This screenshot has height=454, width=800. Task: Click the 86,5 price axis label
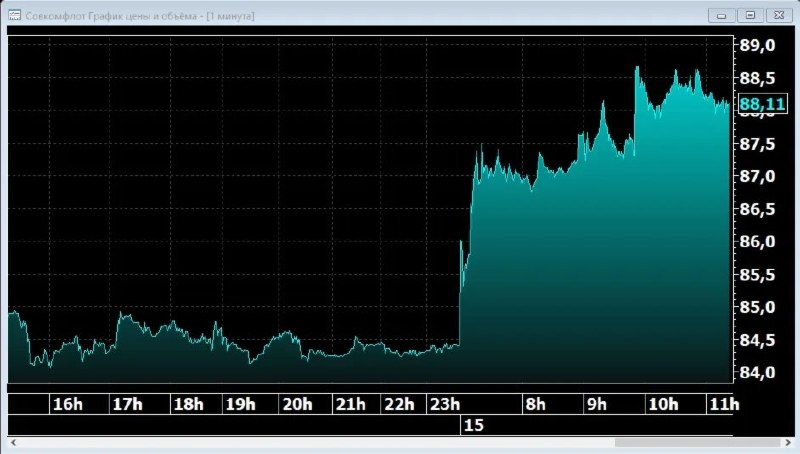click(x=757, y=209)
